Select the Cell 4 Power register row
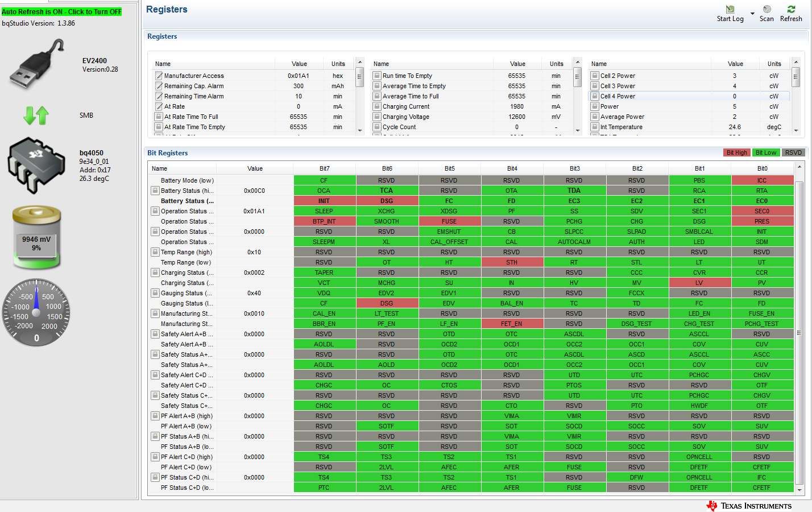This screenshot has width=812, height=512. 689,96
